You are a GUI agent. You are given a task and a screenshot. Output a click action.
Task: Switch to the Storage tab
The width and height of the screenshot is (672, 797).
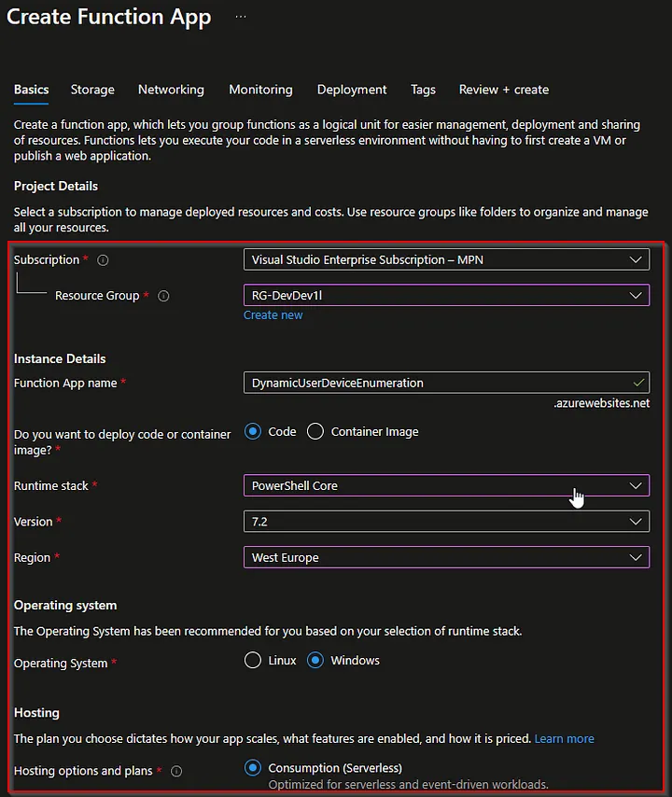tap(92, 90)
